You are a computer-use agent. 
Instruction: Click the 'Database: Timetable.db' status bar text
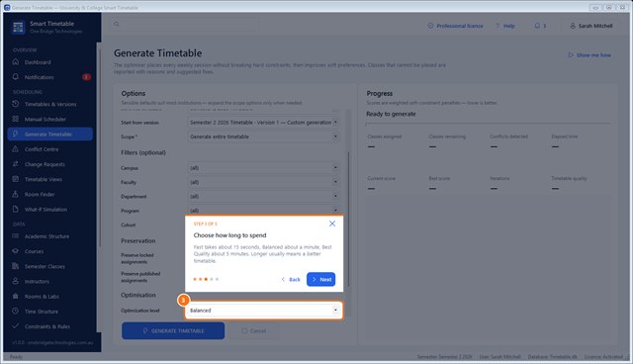(552, 357)
